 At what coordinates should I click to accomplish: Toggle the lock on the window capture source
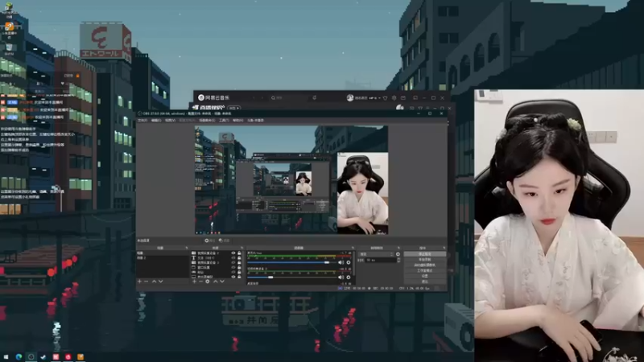pyautogui.click(x=239, y=268)
